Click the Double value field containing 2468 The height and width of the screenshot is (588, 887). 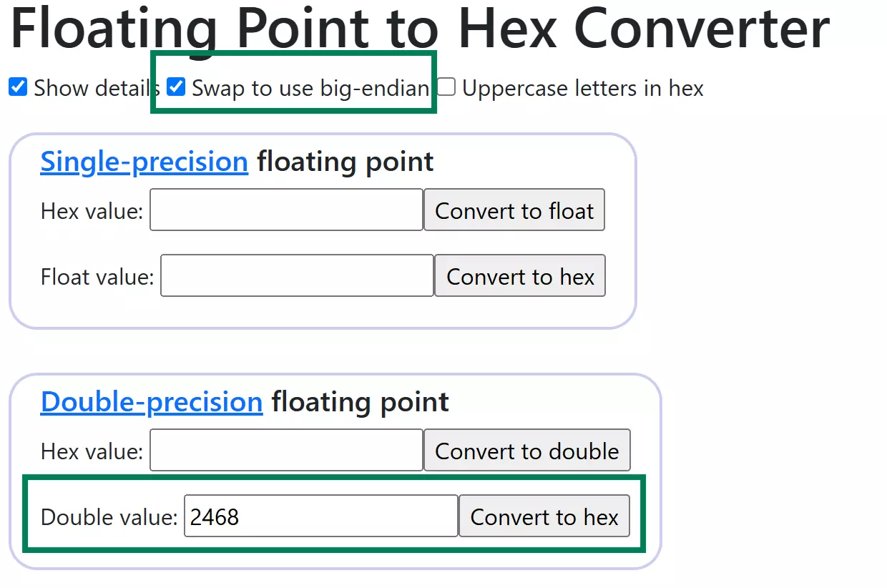[320, 516]
